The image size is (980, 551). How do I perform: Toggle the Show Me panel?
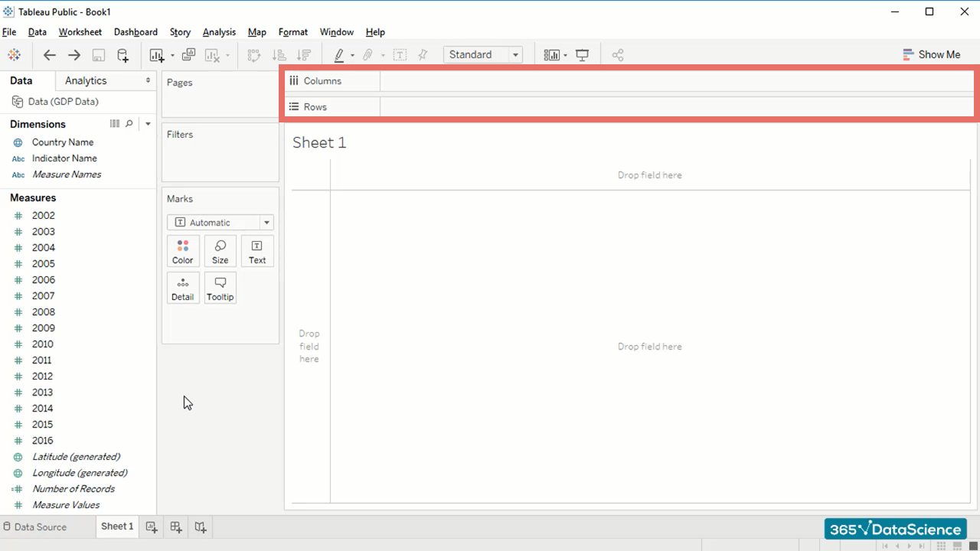pos(931,54)
